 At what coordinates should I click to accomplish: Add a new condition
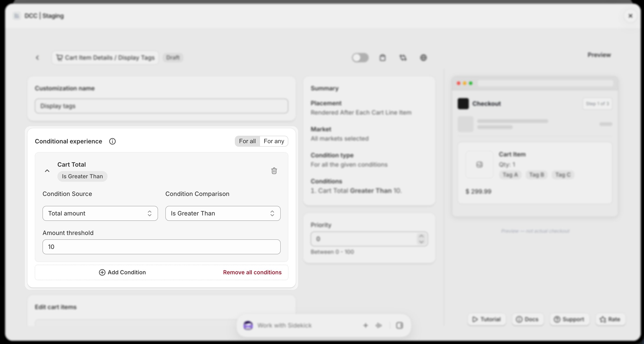[122, 272]
